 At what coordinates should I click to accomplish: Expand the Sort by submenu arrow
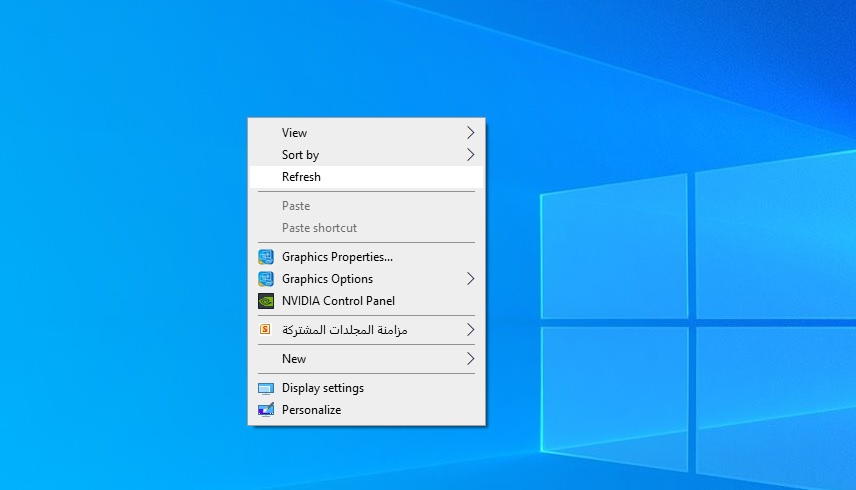coord(471,155)
